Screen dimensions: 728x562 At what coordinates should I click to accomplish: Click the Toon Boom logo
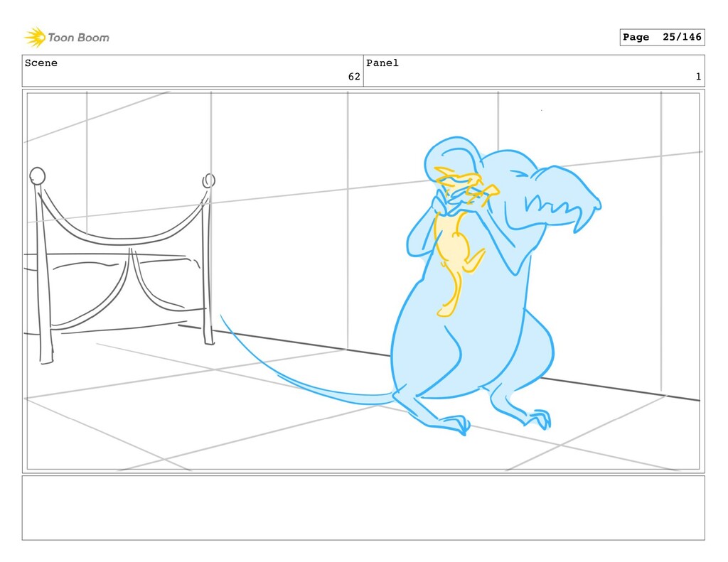67,38
